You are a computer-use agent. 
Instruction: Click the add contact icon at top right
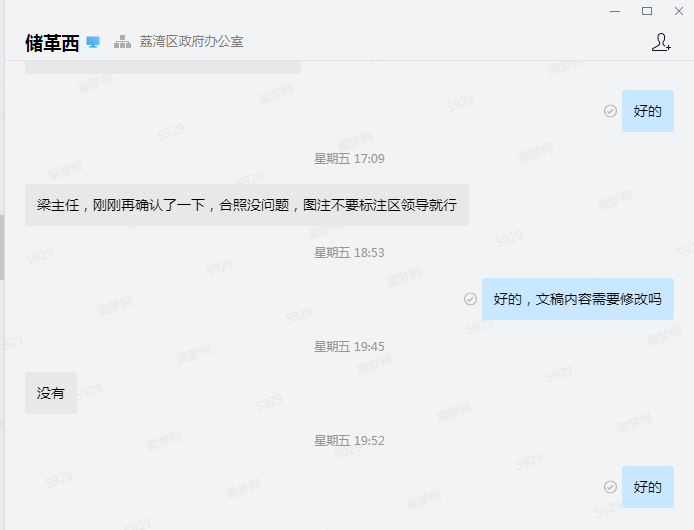[x=661, y=43]
